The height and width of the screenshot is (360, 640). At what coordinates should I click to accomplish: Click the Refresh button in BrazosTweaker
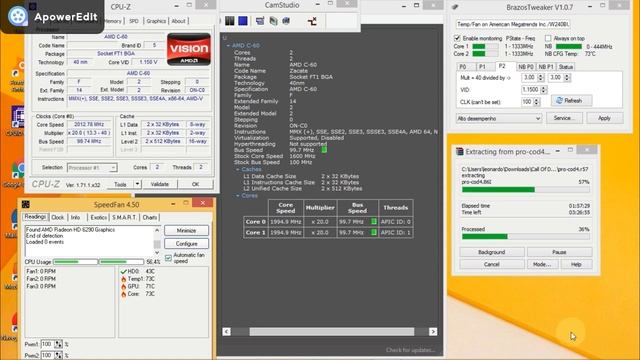[x=571, y=100]
